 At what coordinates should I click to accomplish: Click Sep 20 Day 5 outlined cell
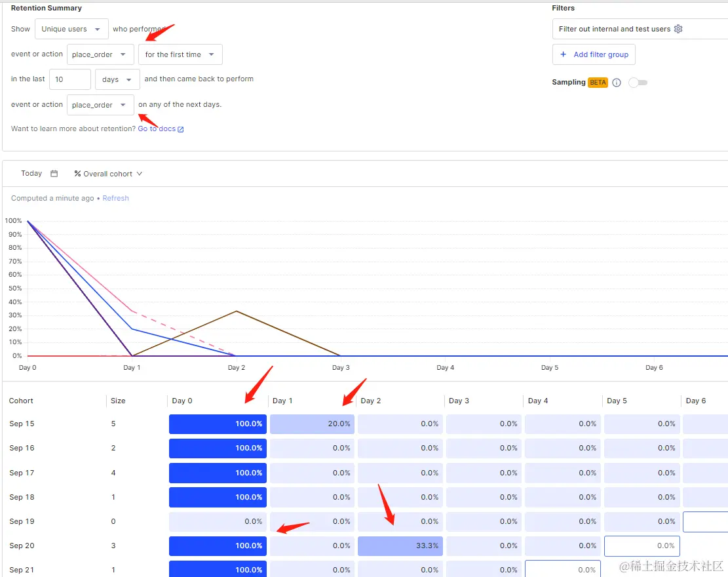pyautogui.click(x=642, y=546)
